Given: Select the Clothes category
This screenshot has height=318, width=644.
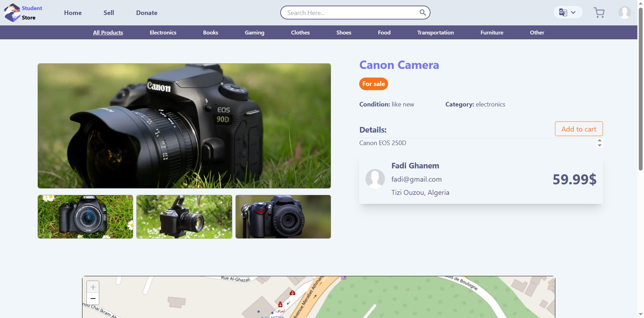Looking at the screenshot, I should point(300,32).
